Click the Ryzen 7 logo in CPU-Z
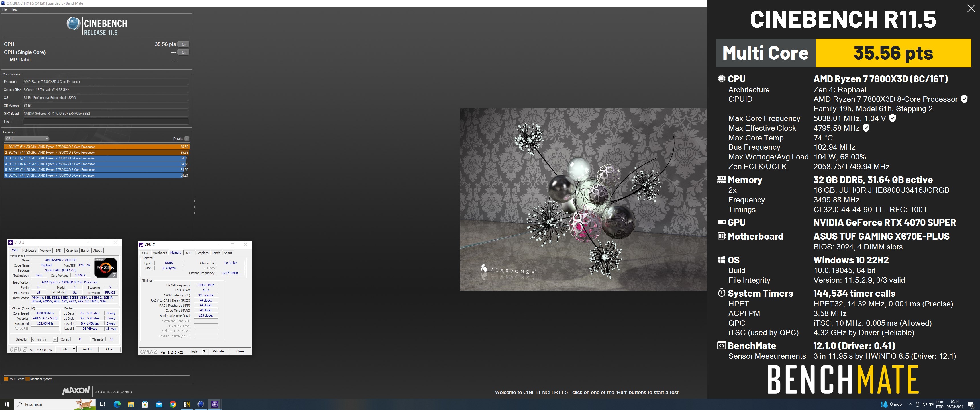The width and height of the screenshot is (980, 410). click(x=105, y=267)
